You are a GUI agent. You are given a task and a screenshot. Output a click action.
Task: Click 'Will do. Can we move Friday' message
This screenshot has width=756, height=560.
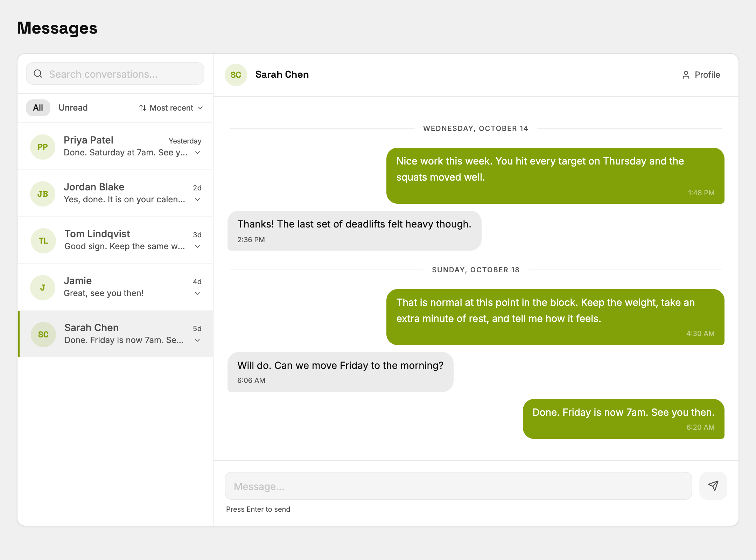click(x=341, y=372)
